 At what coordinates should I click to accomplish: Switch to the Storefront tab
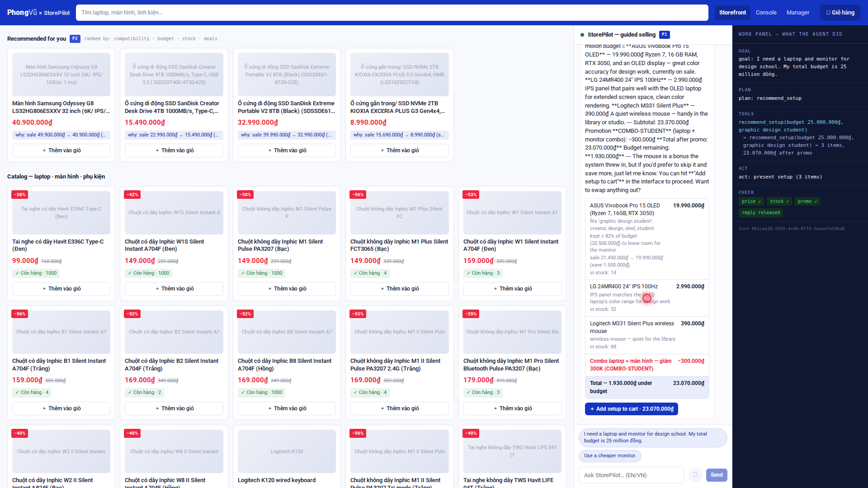[732, 13]
